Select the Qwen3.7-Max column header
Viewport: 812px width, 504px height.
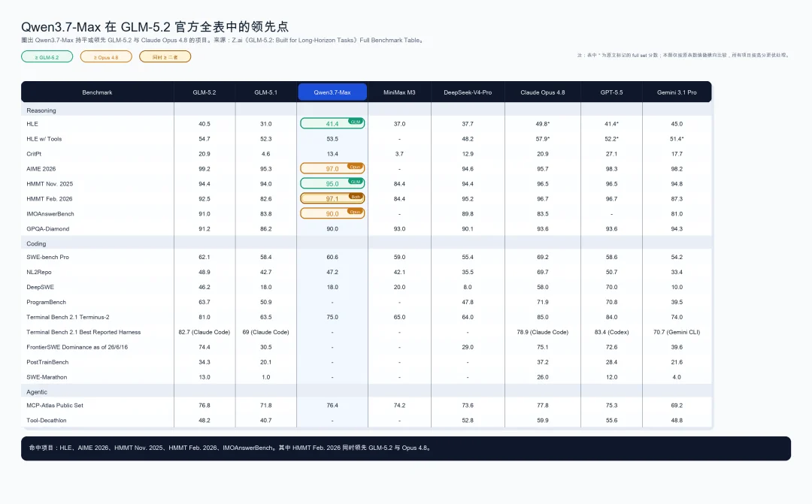[x=332, y=92]
